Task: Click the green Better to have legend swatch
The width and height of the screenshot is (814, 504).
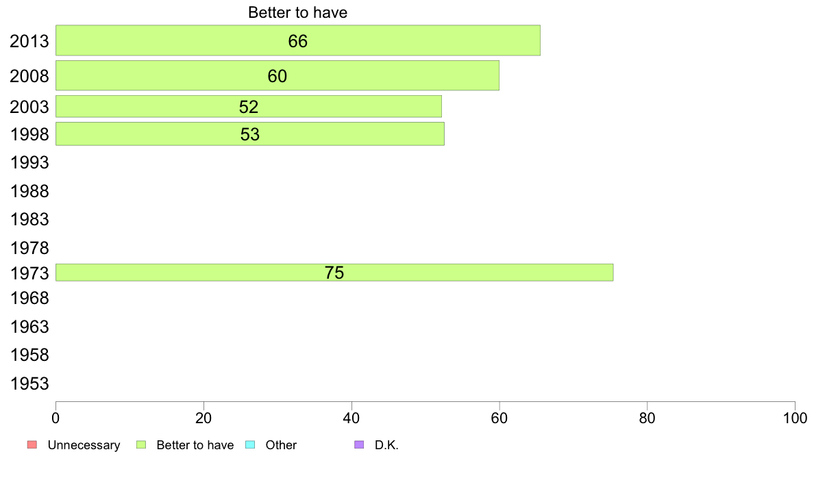Action: click(141, 445)
